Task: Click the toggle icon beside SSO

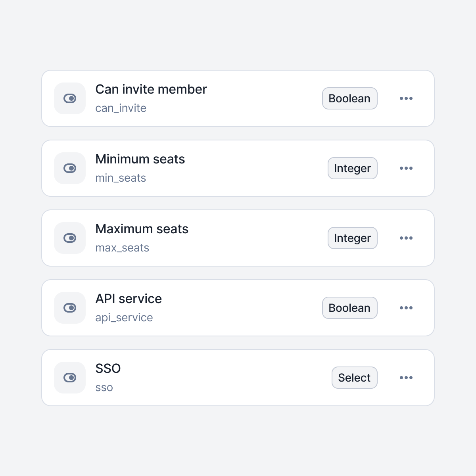Action: [x=70, y=378]
